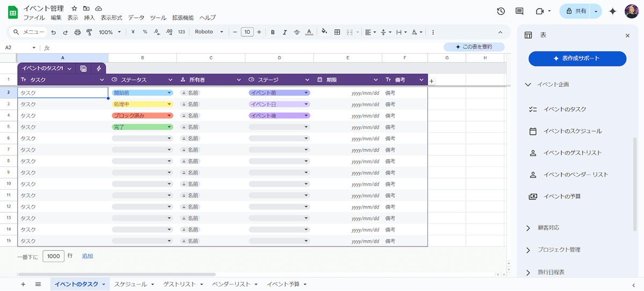Open the fill color bucket
Screen dimensions: 644x291
coord(324,32)
